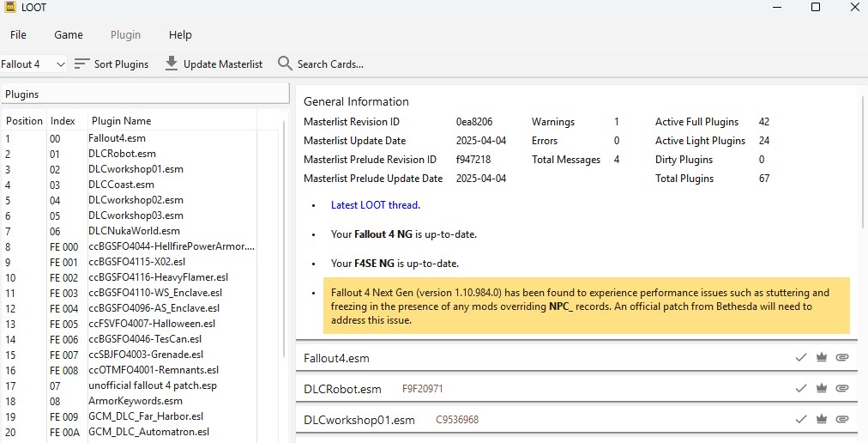This screenshot has height=443, width=868.
Task: Click the Total Plugins value 67
Action: coord(764,179)
